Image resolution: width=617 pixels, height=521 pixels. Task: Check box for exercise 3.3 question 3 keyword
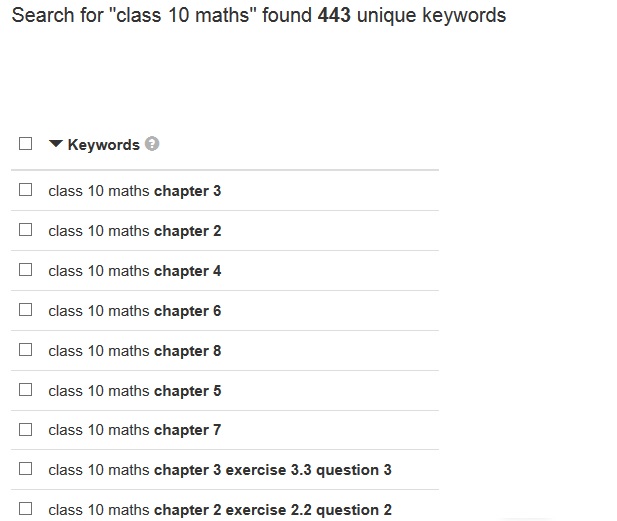point(26,469)
